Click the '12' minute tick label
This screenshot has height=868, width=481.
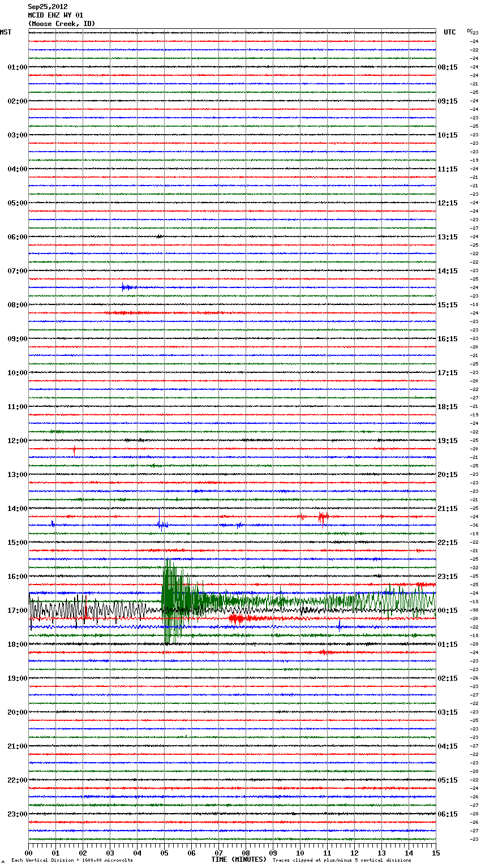click(354, 853)
